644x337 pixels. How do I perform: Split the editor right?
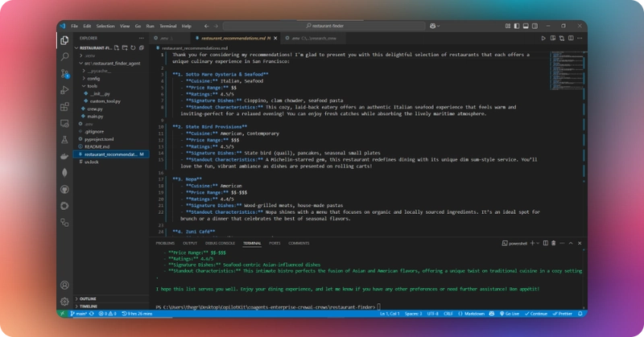tap(571, 38)
